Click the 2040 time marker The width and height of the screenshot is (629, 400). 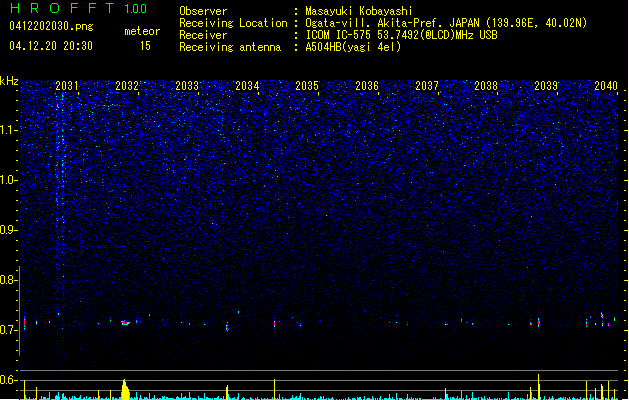tap(606, 86)
